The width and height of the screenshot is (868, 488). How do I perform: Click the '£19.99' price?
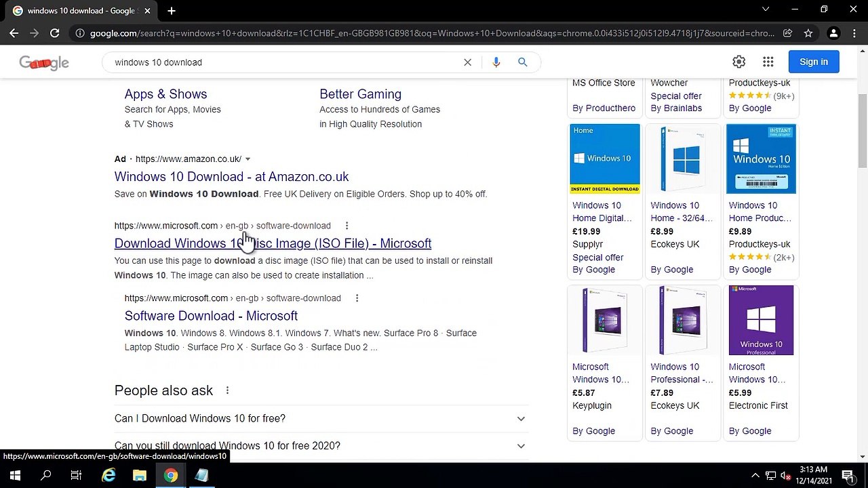586,231
